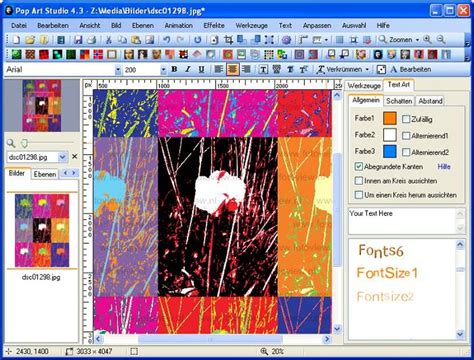Open the Arial font dropdown
474x360 pixels.
[118, 70]
